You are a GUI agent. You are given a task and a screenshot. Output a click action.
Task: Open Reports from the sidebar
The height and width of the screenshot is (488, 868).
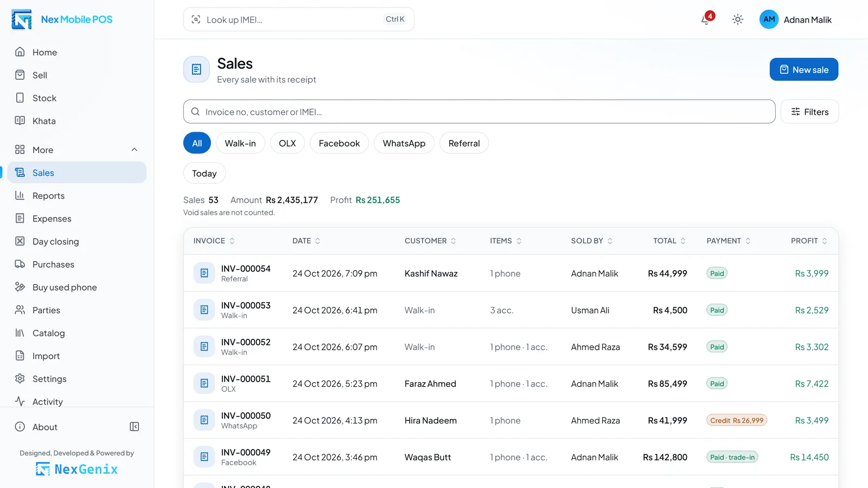(77, 196)
